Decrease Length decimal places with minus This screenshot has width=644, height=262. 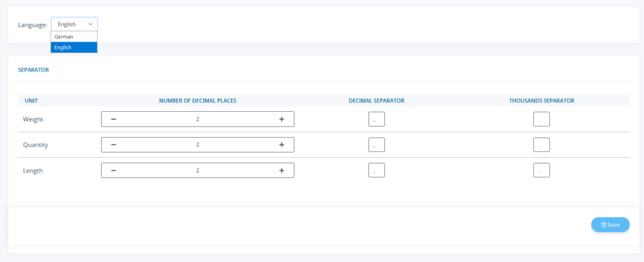coord(114,170)
